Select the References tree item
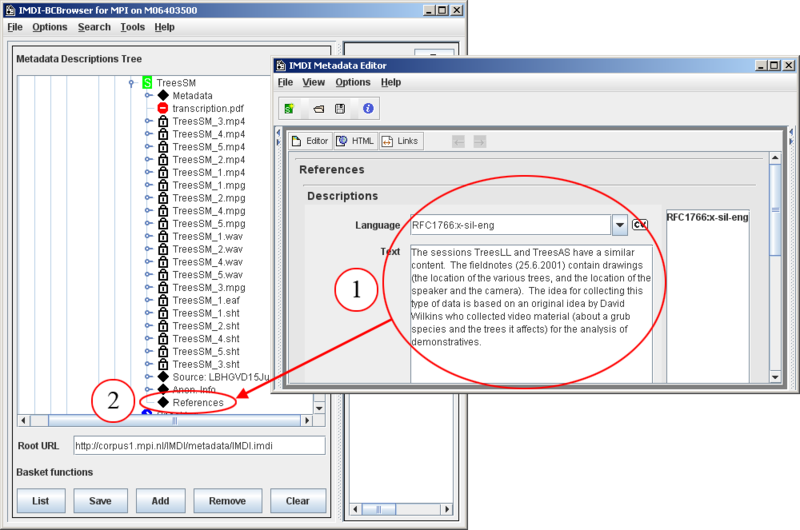The height and width of the screenshot is (530, 800). [198, 402]
